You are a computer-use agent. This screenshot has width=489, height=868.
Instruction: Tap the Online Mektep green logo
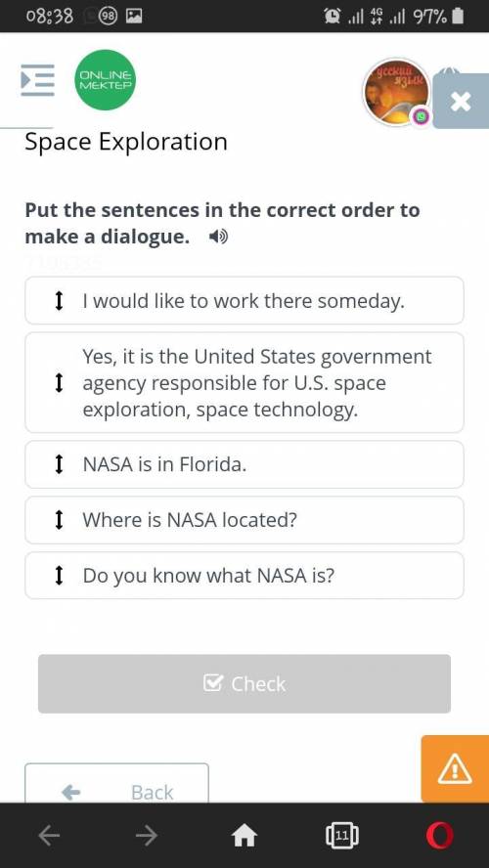tap(106, 80)
